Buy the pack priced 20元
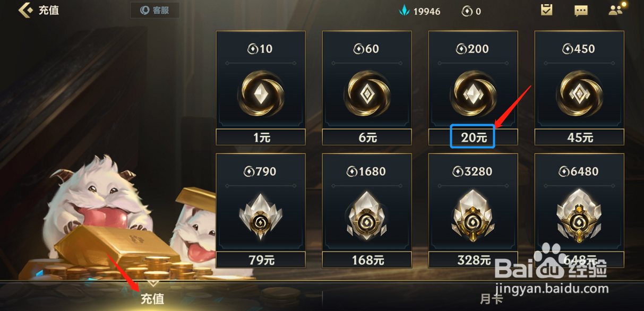Image resolution: width=644 pixels, height=311 pixels. click(x=473, y=137)
